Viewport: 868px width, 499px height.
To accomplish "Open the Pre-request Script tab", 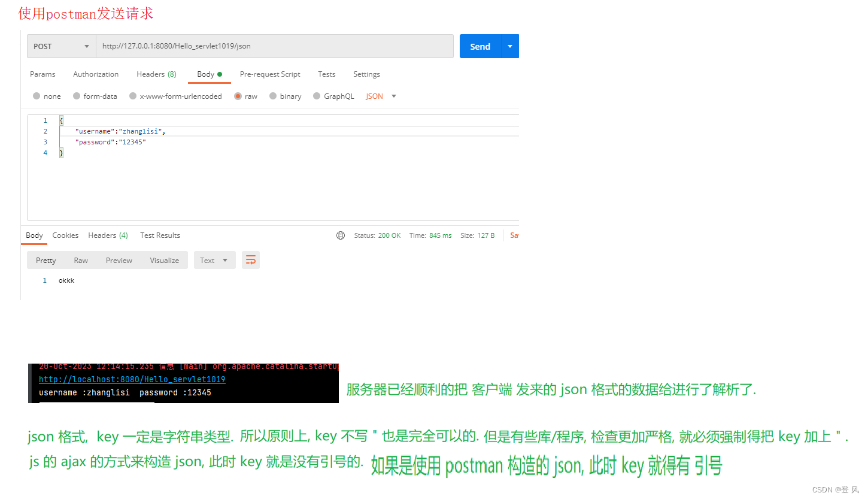I will pos(270,74).
